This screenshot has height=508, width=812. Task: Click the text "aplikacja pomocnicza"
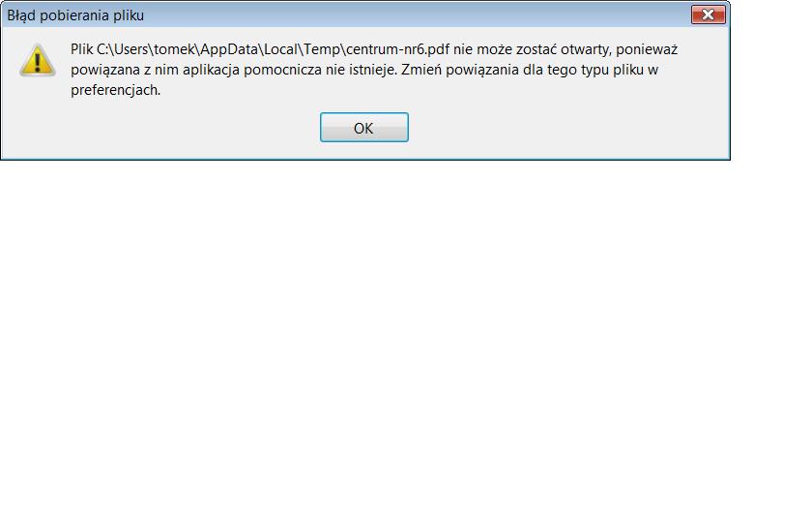click(x=252, y=70)
